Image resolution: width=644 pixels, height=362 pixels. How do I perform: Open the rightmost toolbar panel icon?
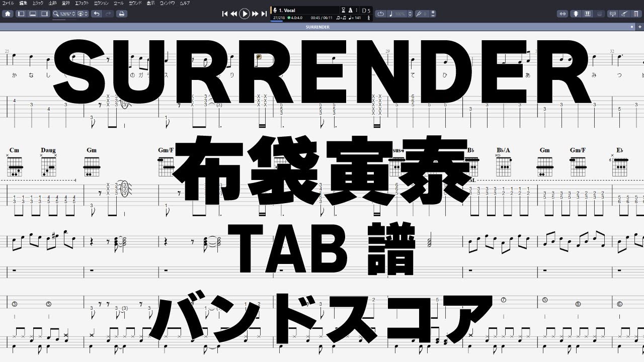tap(636, 14)
